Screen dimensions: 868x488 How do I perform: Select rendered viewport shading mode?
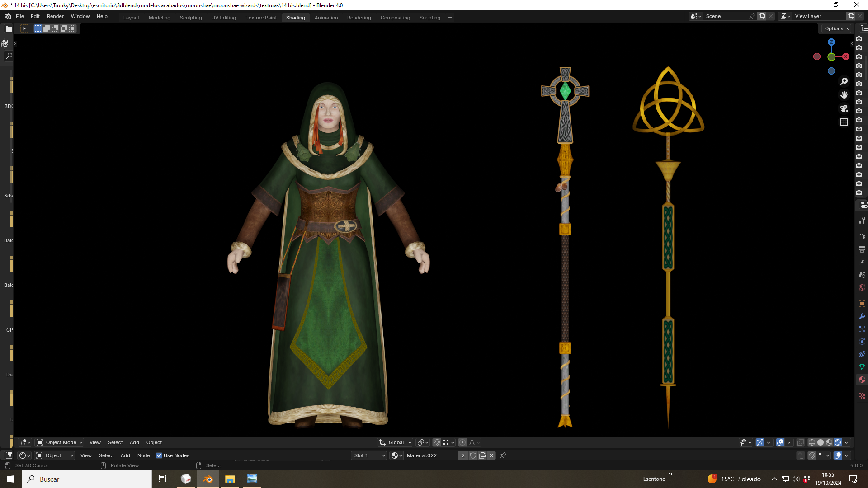[x=838, y=442]
